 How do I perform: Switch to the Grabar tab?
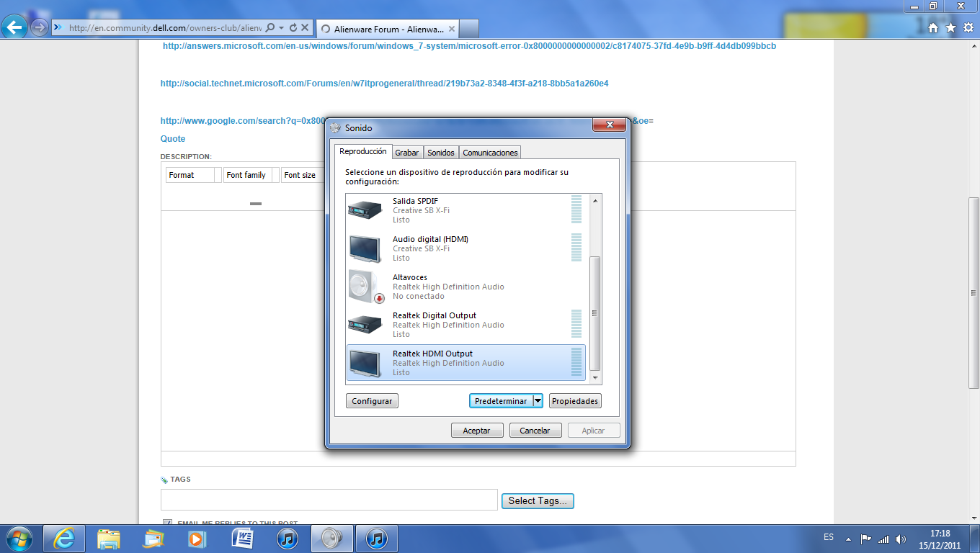(x=407, y=153)
